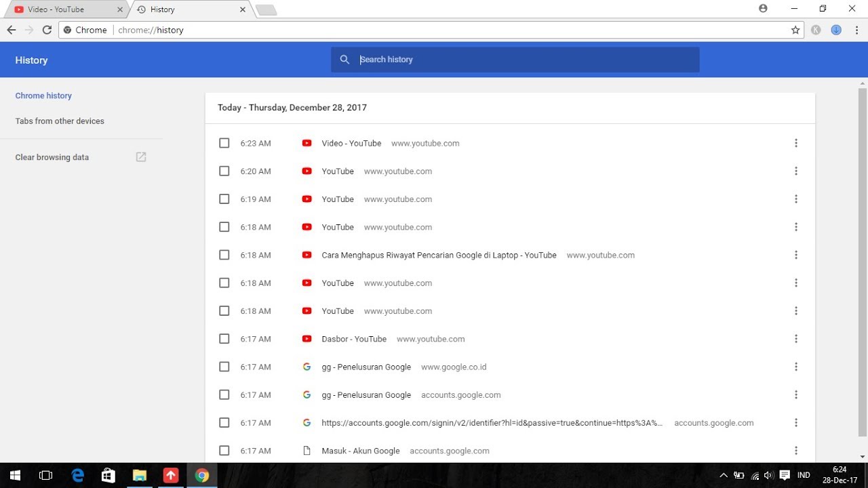Click the Chrome icon on the taskbar
This screenshot has height=488, width=868.
point(202,475)
